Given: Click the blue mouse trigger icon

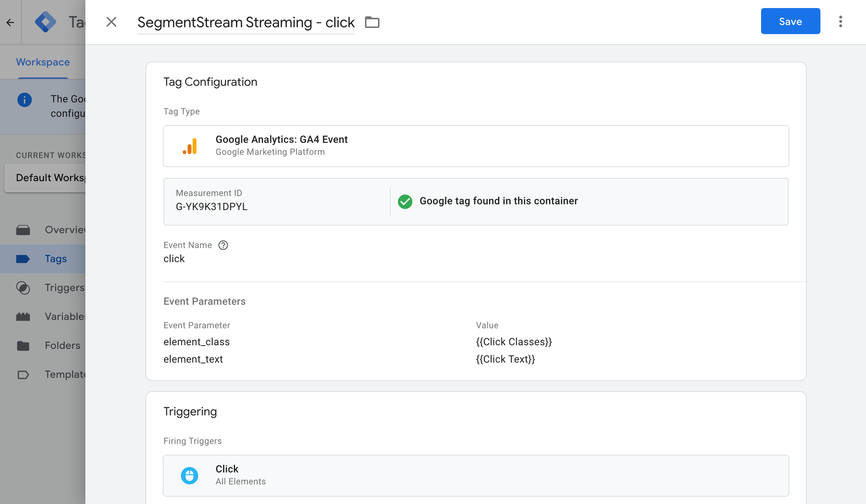Looking at the screenshot, I should [x=189, y=476].
